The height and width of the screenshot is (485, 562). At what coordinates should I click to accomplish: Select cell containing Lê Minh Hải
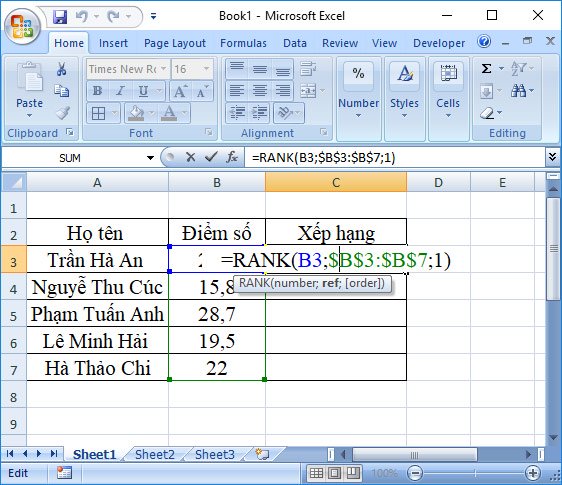[97, 340]
